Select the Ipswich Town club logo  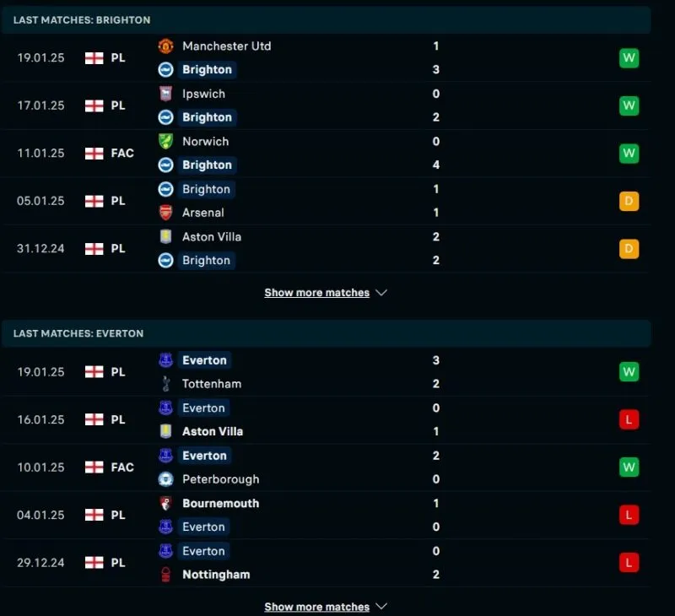click(x=165, y=94)
